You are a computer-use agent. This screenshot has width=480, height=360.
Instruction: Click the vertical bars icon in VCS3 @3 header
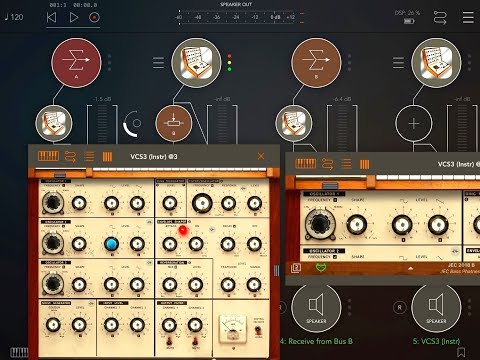(x=107, y=157)
